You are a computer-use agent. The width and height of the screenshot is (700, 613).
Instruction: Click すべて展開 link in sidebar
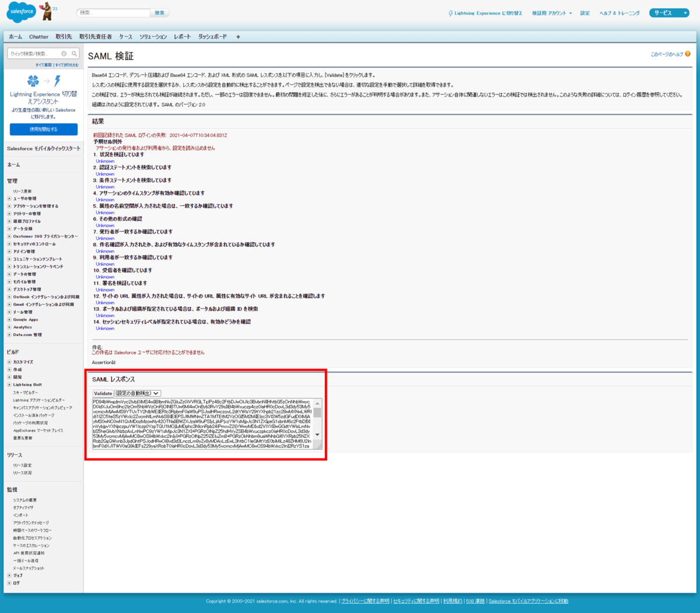click(44, 65)
